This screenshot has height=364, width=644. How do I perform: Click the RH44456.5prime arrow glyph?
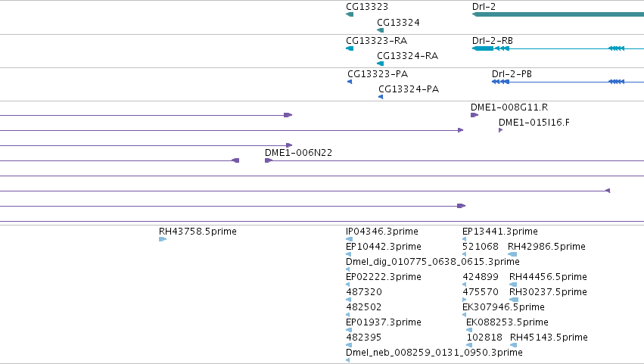pyautogui.click(x=513, y=285)
